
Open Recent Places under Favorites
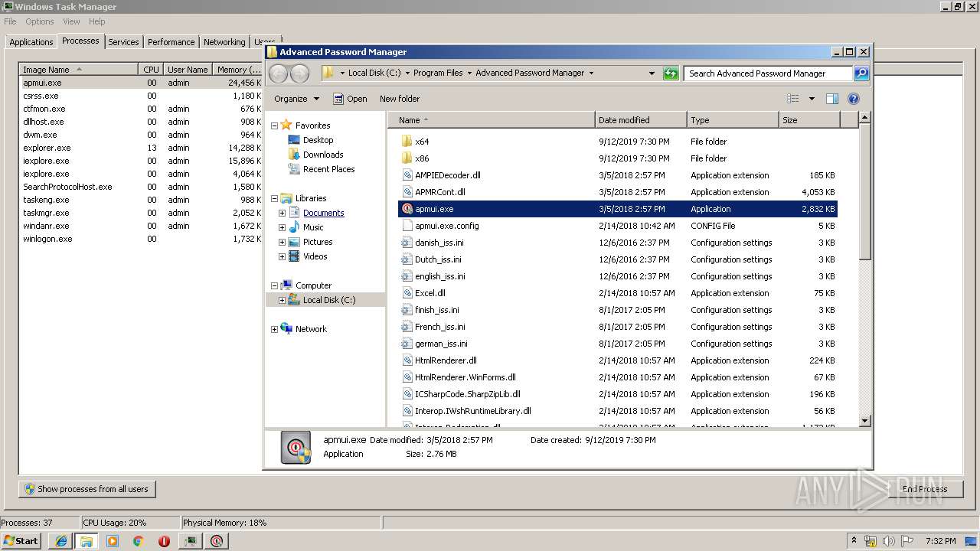[328, 169]
